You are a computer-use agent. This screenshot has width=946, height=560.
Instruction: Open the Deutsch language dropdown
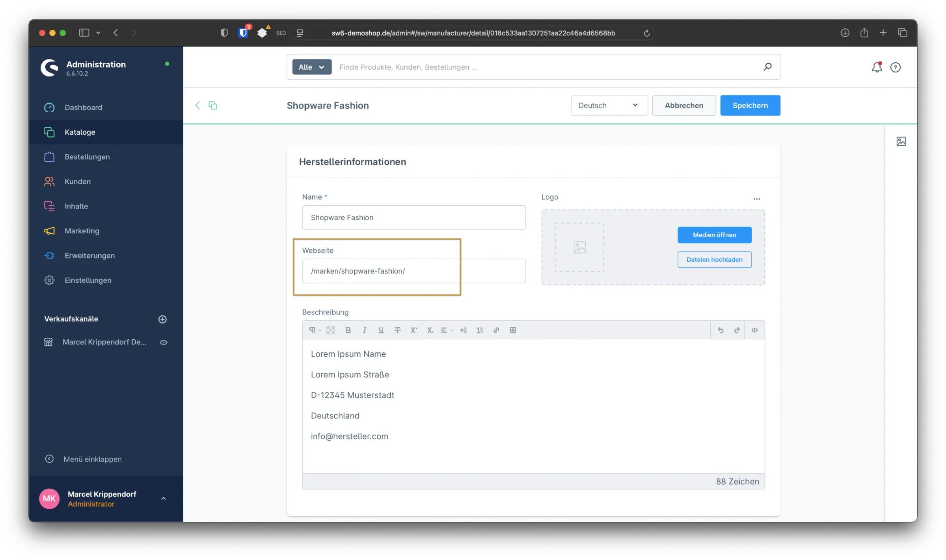[609, 105]
